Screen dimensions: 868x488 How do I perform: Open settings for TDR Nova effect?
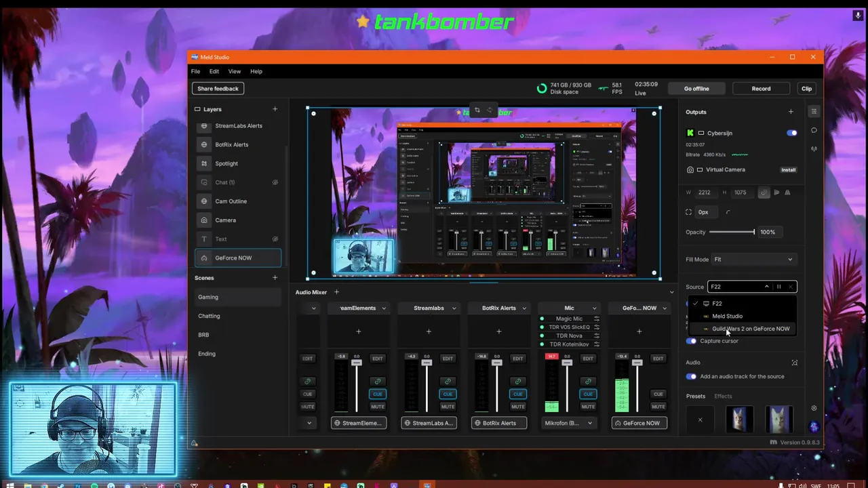(x=596, y=335)
